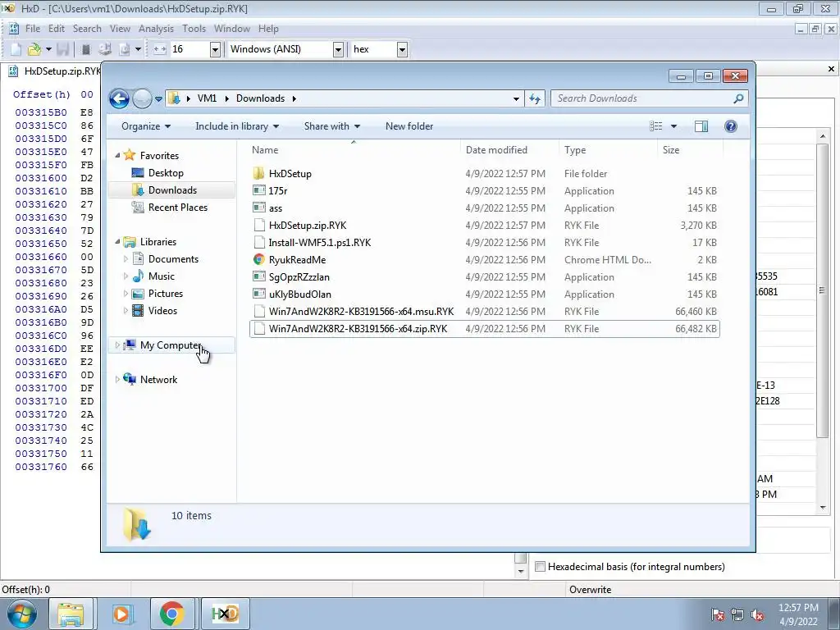Click the search magnifier icon in Explorer
This screenshot has width=840, height=630.
(x=738, y=98)
